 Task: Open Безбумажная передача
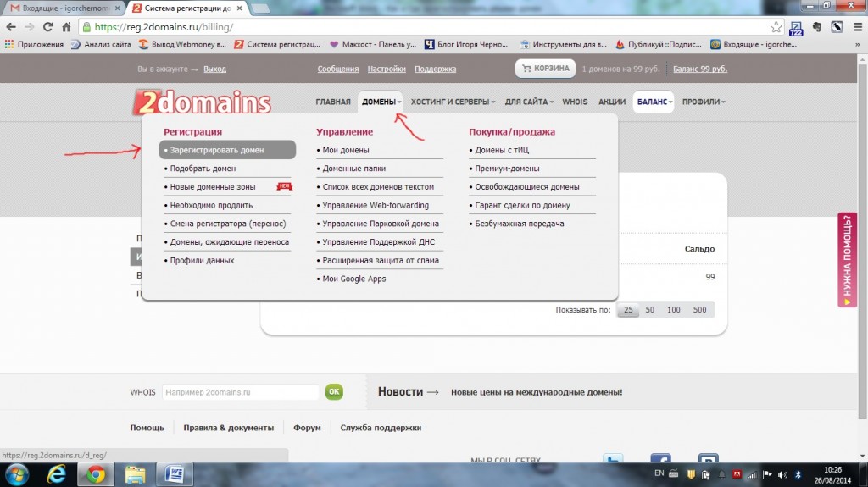click(520, 224)
